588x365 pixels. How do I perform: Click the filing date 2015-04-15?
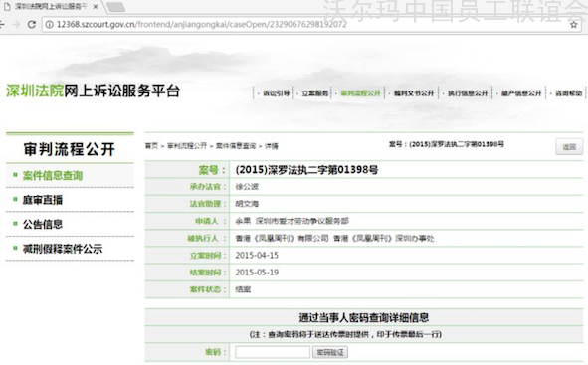[x=257, y=256]
